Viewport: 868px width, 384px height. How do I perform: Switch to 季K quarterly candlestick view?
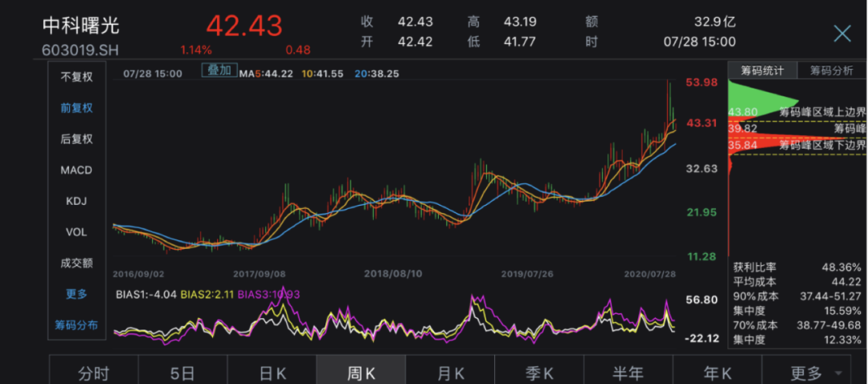pos(538,373)
